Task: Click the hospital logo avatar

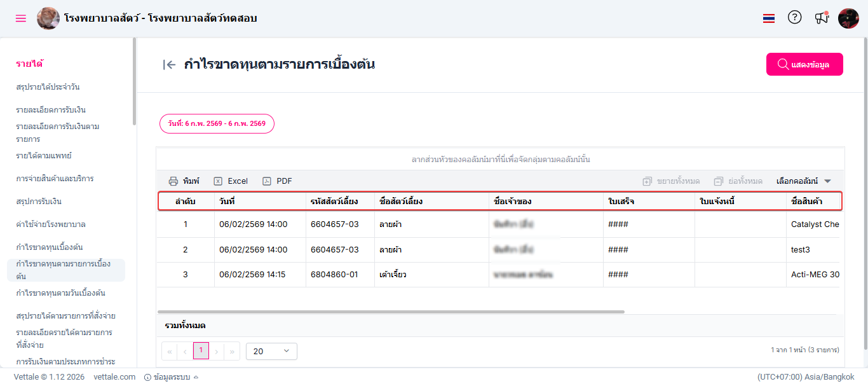Action: click(x=48, y=18)
